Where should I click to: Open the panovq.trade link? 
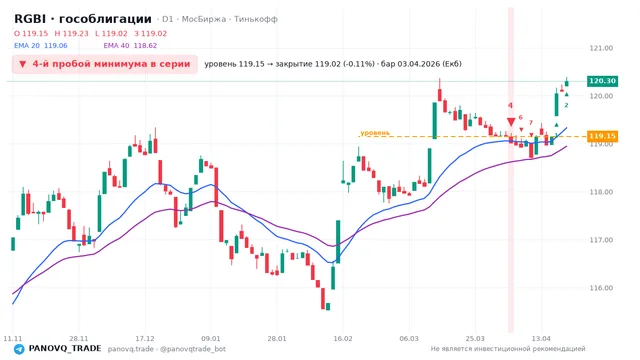131,349
